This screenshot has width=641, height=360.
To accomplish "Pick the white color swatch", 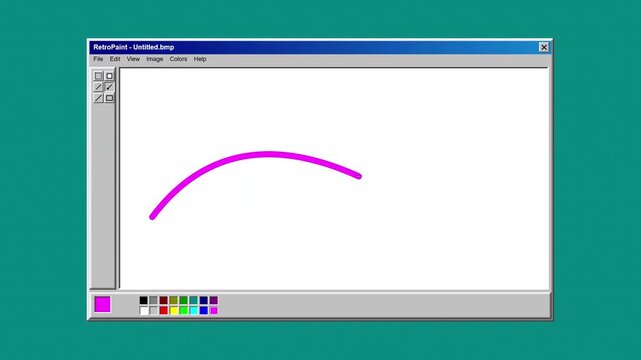I will (x=143, y=311).
